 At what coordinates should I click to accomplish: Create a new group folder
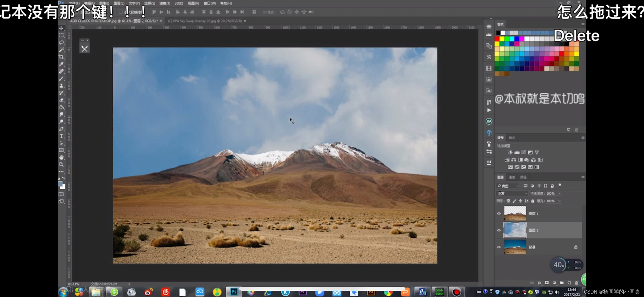point(562,283)
